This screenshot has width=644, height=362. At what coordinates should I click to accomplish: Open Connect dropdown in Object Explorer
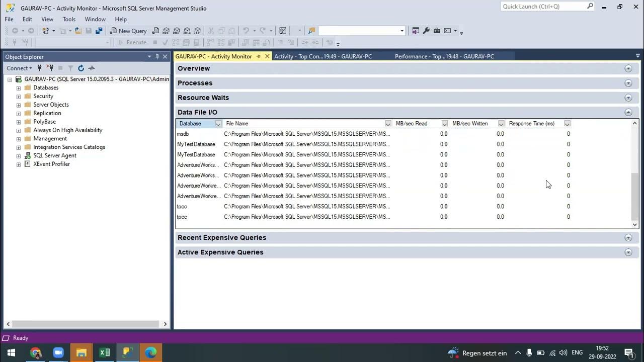pos(19,68)
